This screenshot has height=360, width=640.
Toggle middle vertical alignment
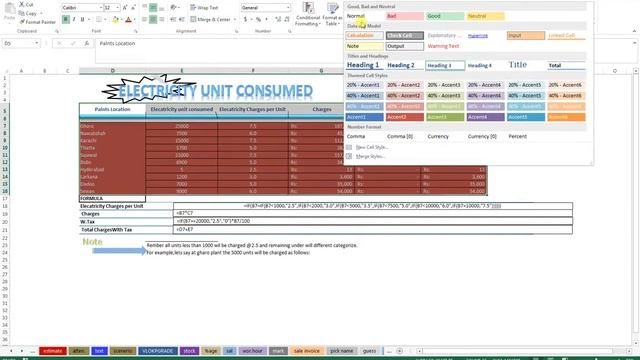[x=153, y=8]
